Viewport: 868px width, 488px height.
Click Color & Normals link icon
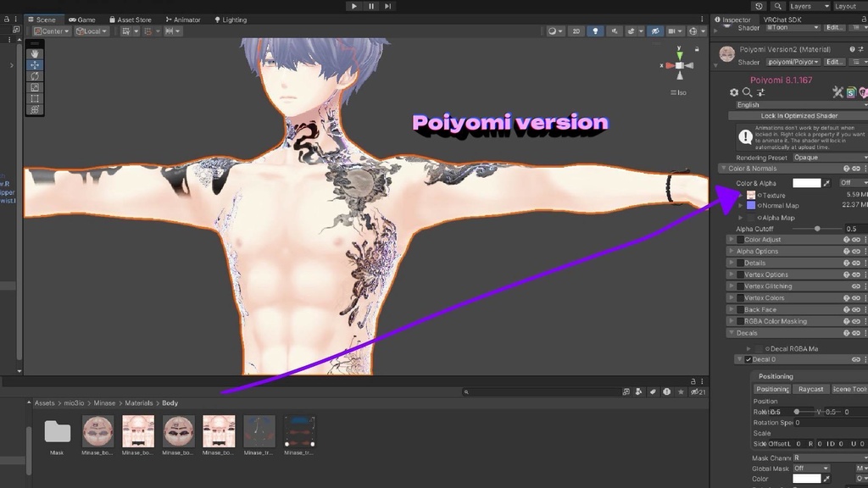(856, 169)
